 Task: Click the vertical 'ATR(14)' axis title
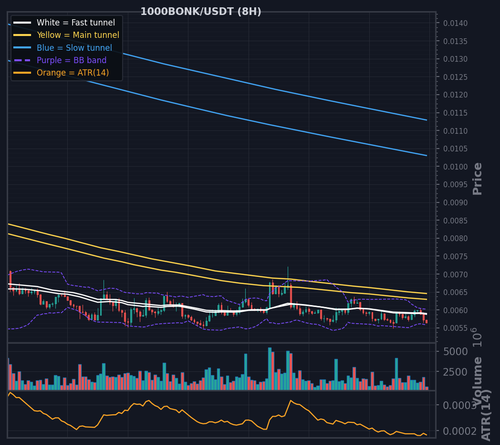[x=486, y=415]
